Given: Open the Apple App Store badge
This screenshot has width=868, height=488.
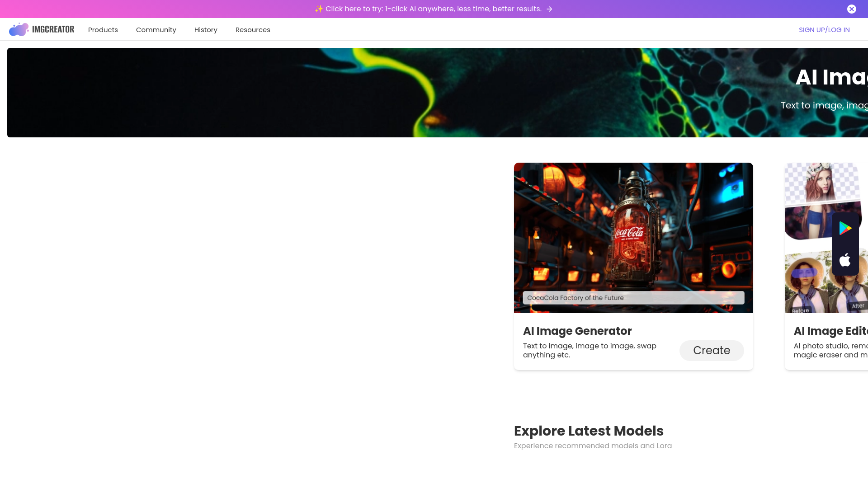Looking at the screenshot, I should [845, 260].
